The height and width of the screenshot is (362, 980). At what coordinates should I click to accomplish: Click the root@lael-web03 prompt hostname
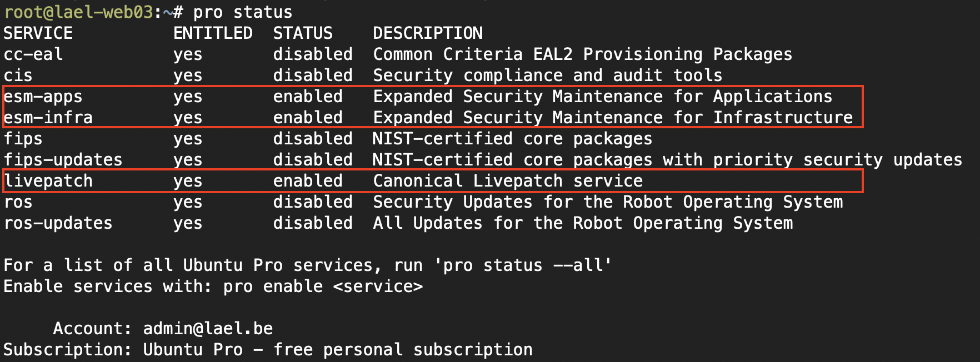coord(78,12)
